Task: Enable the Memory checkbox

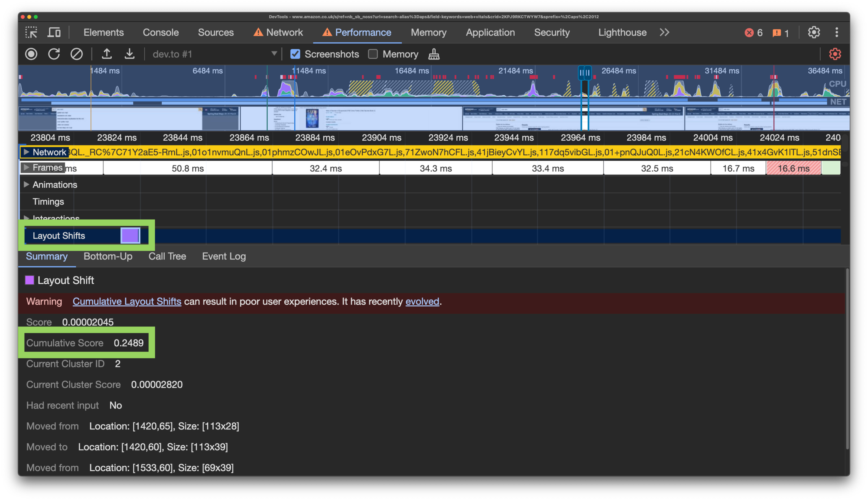Action: 373,54
